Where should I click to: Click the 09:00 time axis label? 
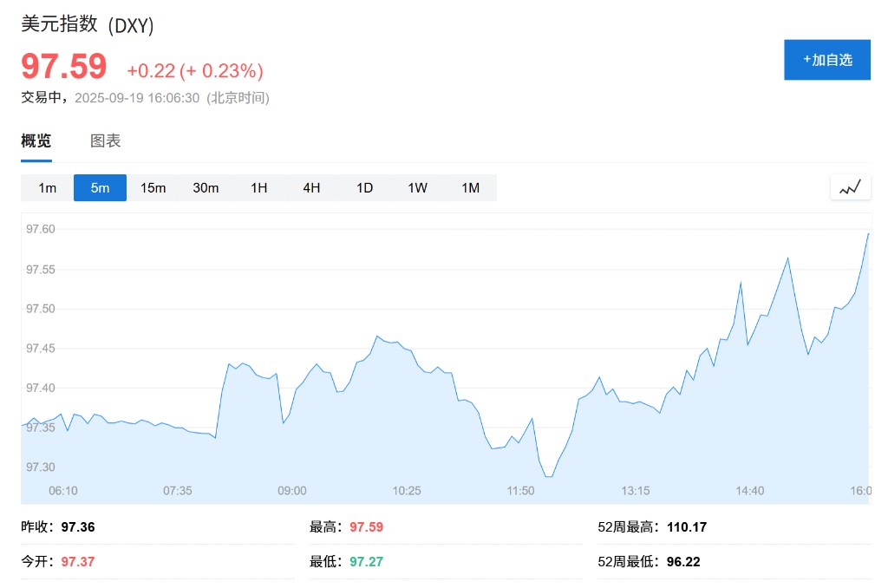[291, 491]
